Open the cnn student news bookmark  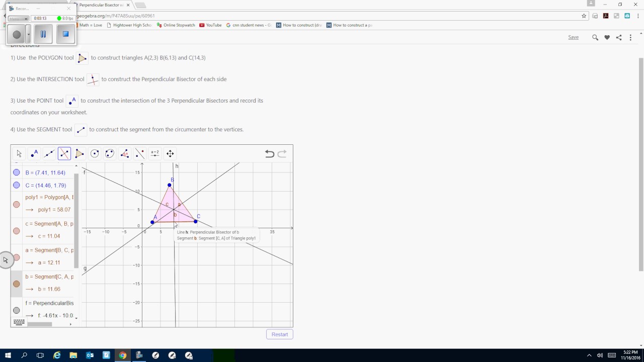pos(249,25)
